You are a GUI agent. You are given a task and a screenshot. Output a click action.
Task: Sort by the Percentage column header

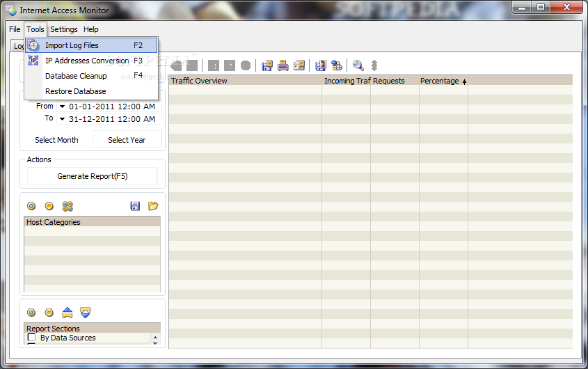pyautogui.click(x=443, y=81)
